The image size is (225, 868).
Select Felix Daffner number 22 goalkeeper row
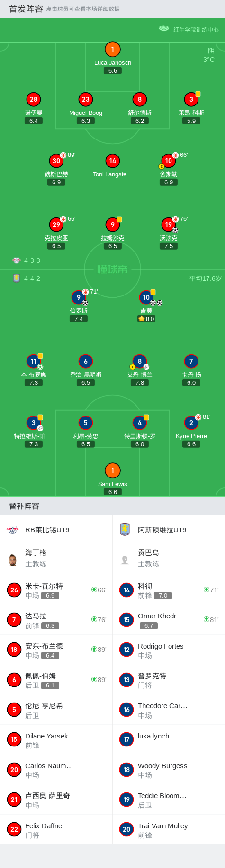pyautogui.click(x=56, y=830)
